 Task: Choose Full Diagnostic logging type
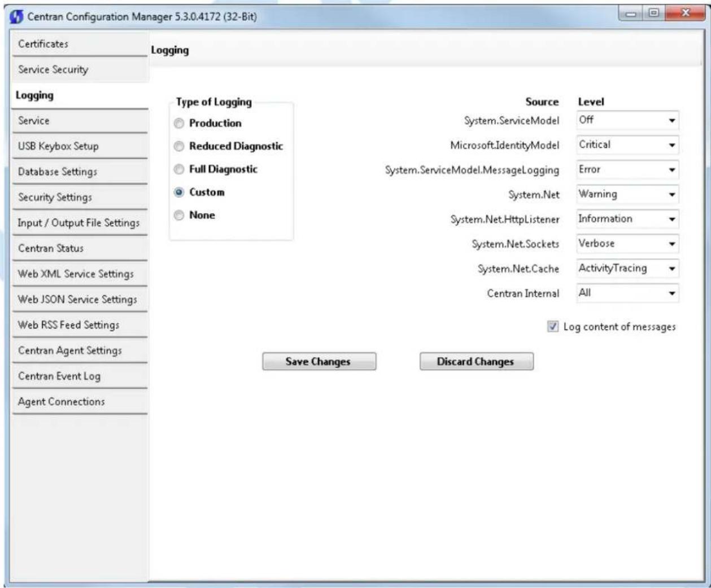pos(179,169)
